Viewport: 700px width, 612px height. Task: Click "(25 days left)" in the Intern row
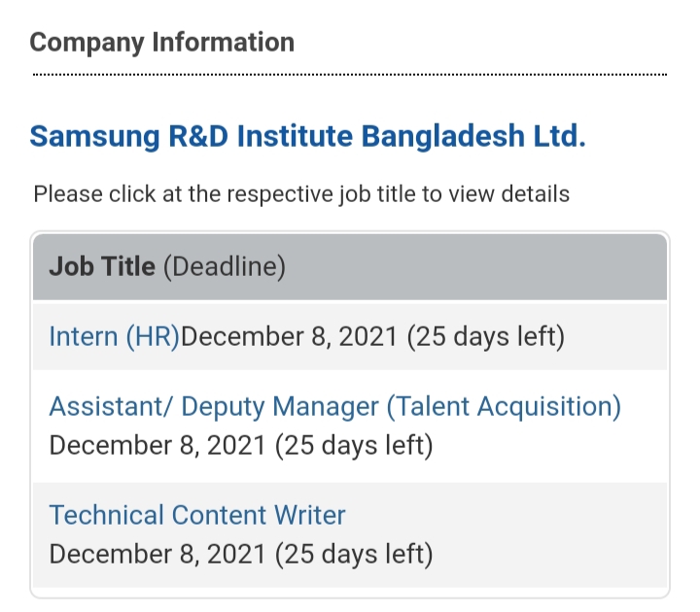(x=486, y=337)
